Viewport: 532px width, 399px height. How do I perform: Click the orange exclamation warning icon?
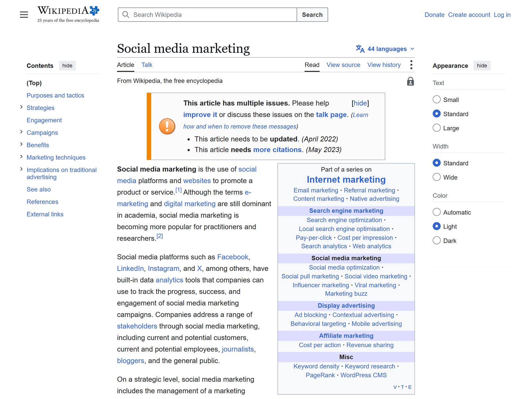[167, 126]
